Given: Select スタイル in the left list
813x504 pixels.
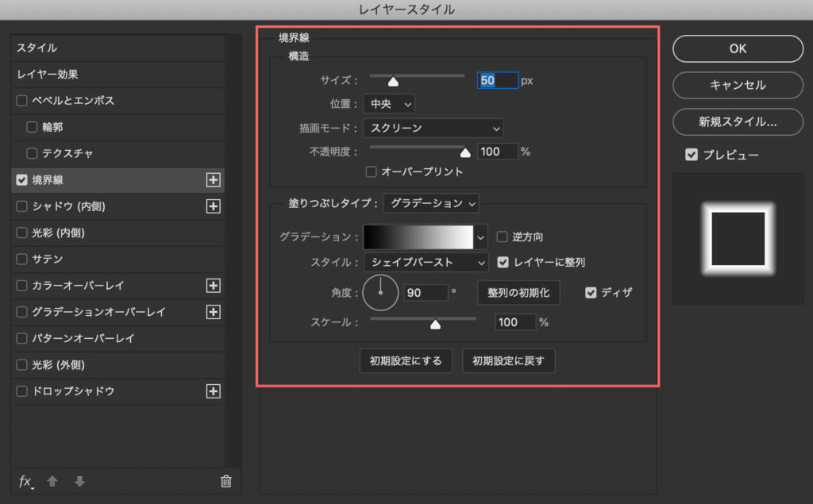Looking at the screenshot, I should tap(37, 48).
